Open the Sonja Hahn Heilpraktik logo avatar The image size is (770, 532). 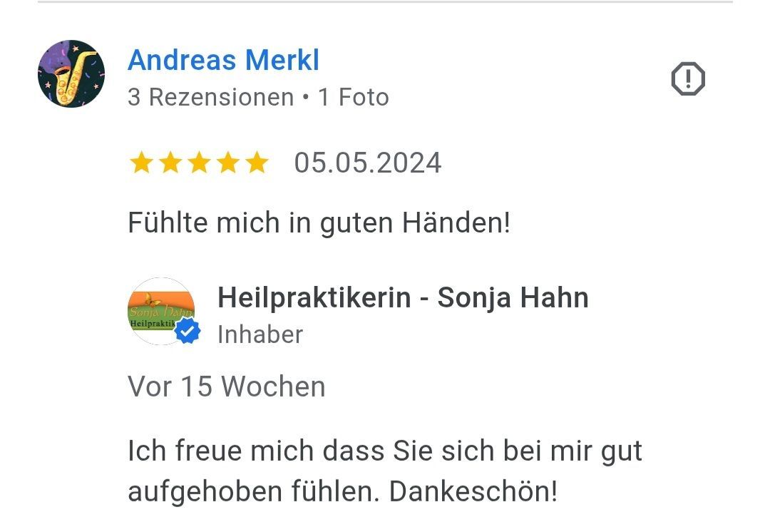click(161, 311)
